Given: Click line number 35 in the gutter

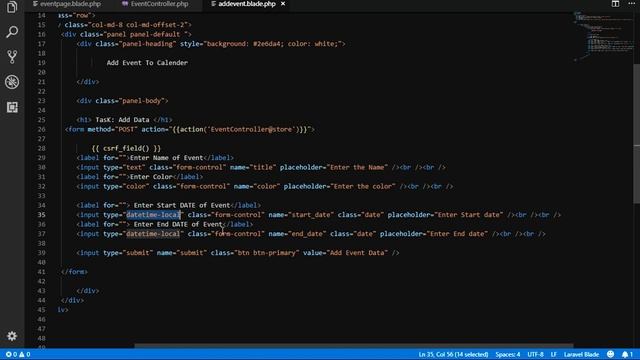Looking at the screenshot, I should pos(41,215).
